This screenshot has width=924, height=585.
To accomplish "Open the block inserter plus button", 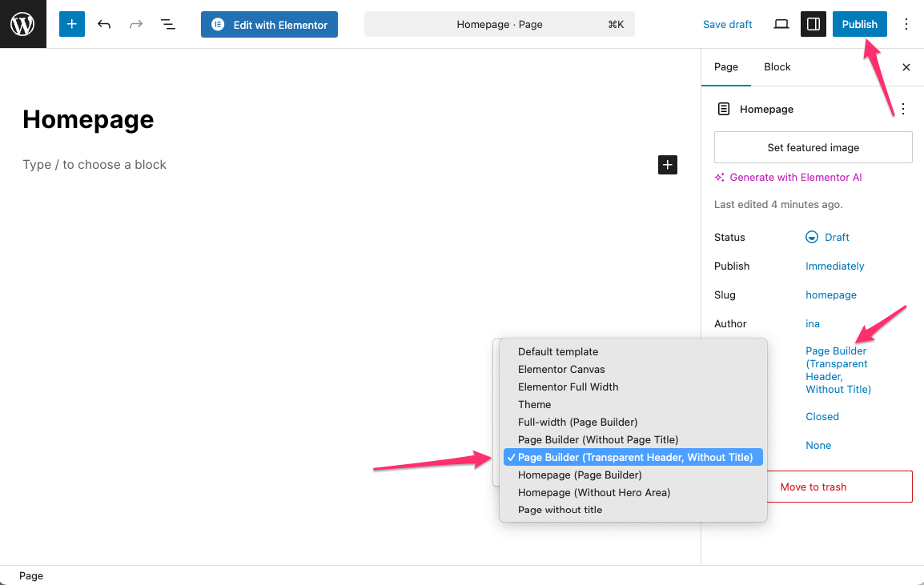I will pyautogui.click(x=72, y=24).
